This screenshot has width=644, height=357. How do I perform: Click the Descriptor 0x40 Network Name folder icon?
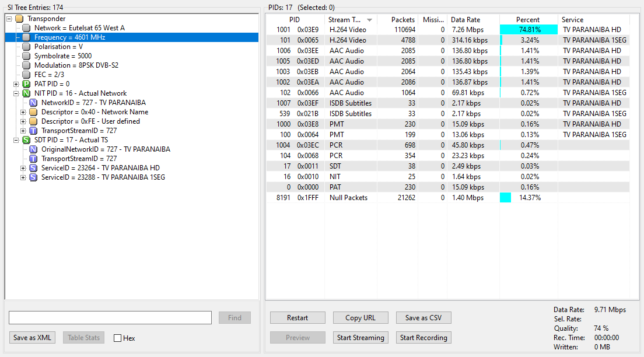33,112
